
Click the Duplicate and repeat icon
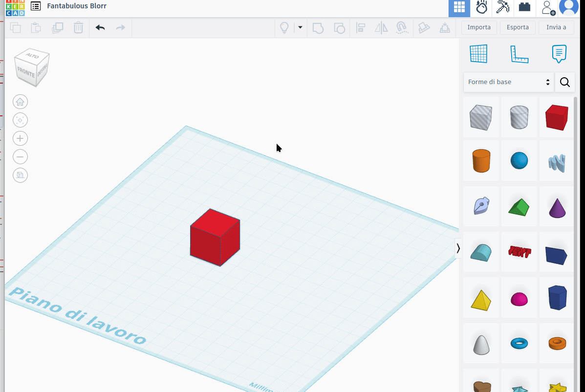tap(57, 27)
